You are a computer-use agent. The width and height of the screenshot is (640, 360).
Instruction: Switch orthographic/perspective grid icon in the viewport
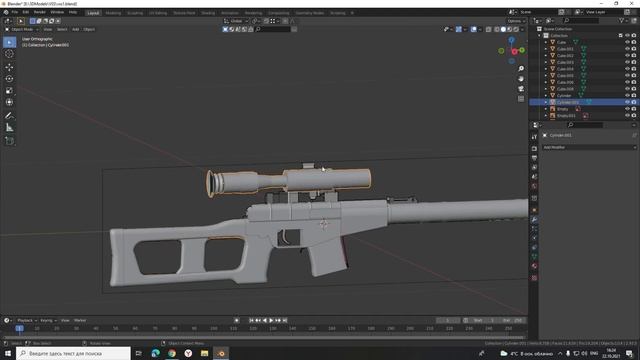[x=521, y=99]
